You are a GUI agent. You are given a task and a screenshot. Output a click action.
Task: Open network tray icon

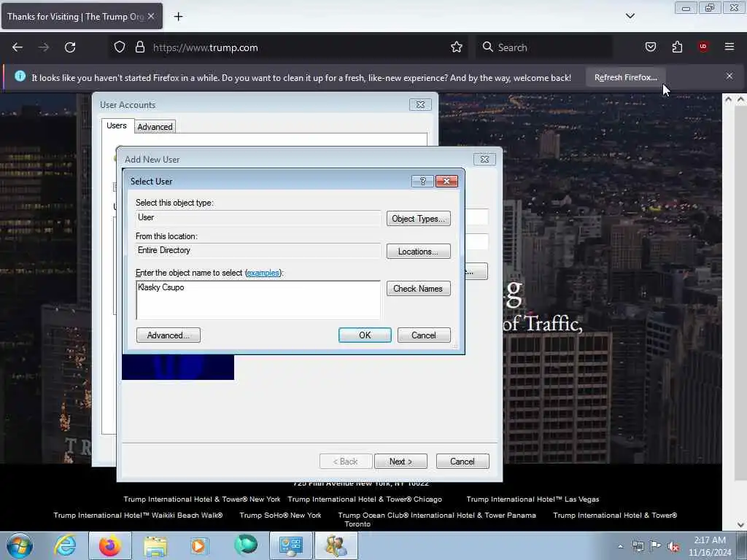click(x=638, y=546)
